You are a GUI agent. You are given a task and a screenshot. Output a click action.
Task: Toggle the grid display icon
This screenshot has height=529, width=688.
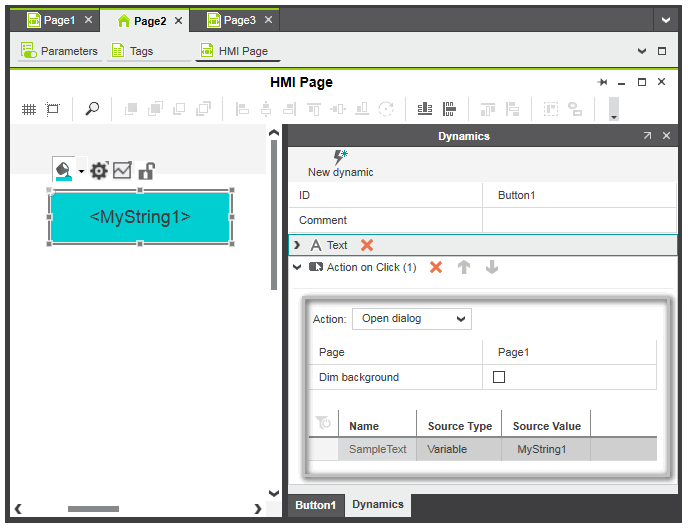point(29,109)
